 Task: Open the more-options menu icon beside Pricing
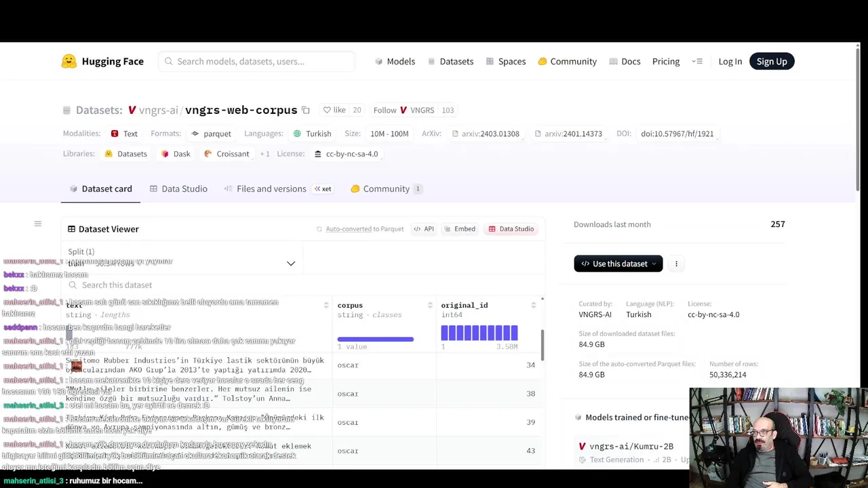coord(697,62)
